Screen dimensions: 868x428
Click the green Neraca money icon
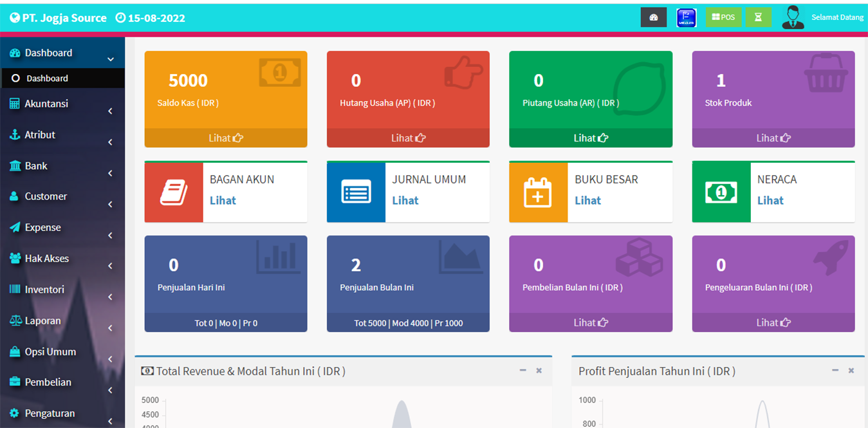721,192
